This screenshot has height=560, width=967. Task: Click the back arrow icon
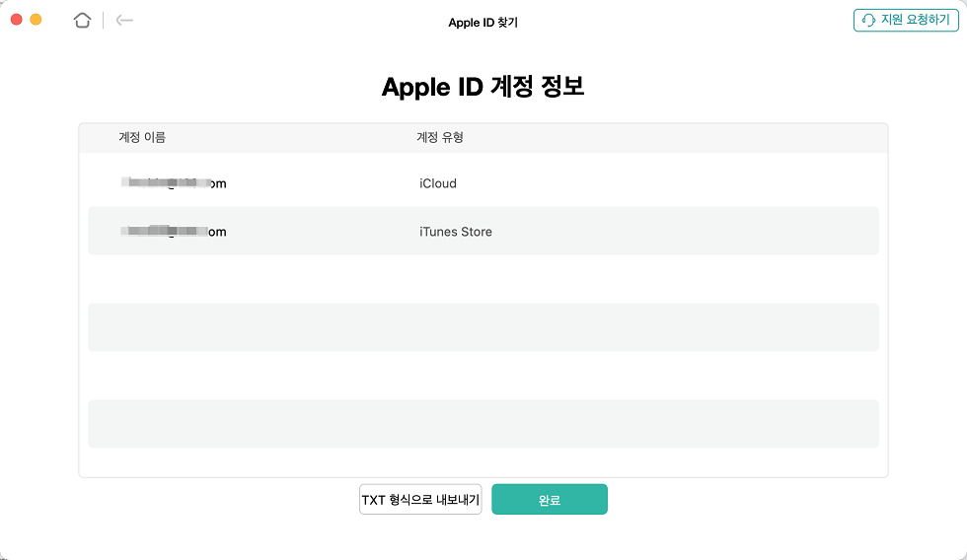(124, 21)
